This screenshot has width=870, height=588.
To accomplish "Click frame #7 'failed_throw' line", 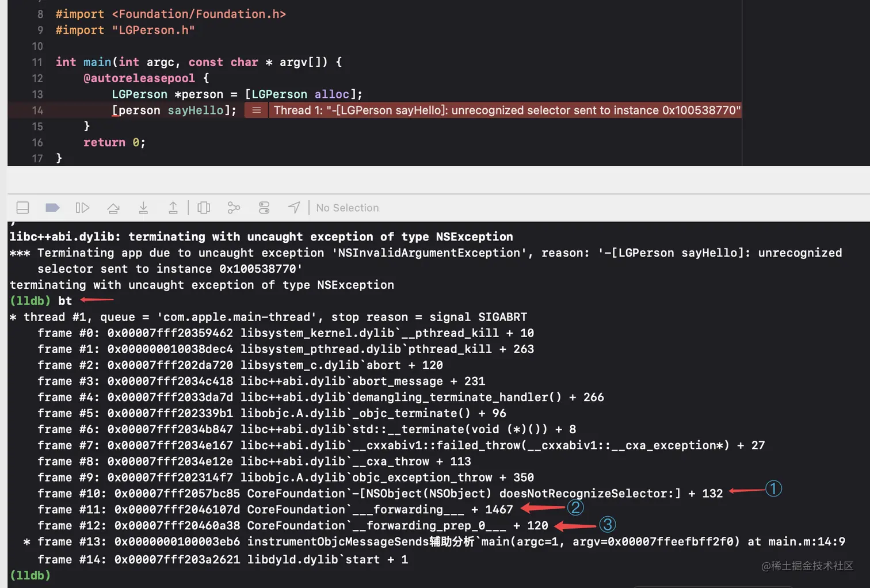I will 401,446.
